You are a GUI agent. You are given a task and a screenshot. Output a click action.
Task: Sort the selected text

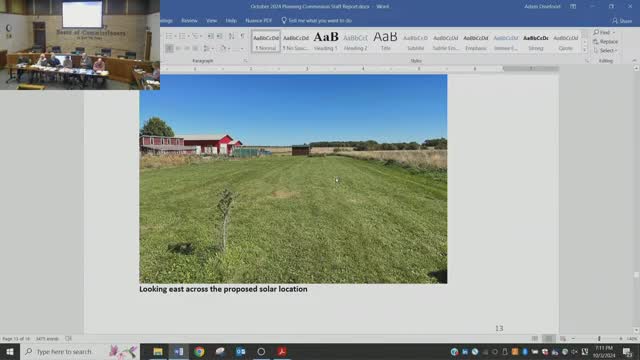(x=231, y=36)
